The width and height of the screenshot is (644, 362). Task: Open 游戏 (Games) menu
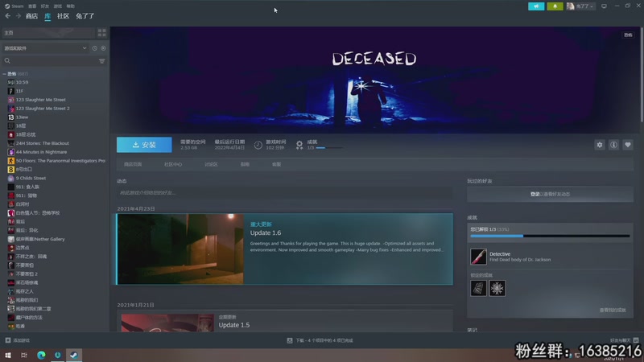(58, 6)
